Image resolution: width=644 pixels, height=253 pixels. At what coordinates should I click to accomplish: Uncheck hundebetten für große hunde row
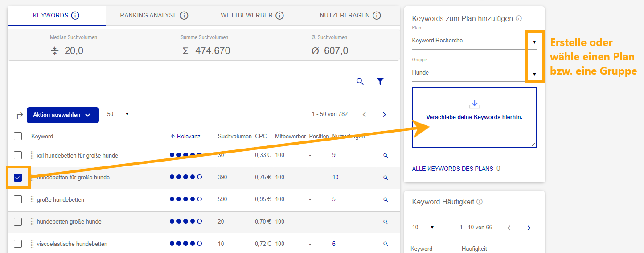pyautogui.click(x=18, y=178)
